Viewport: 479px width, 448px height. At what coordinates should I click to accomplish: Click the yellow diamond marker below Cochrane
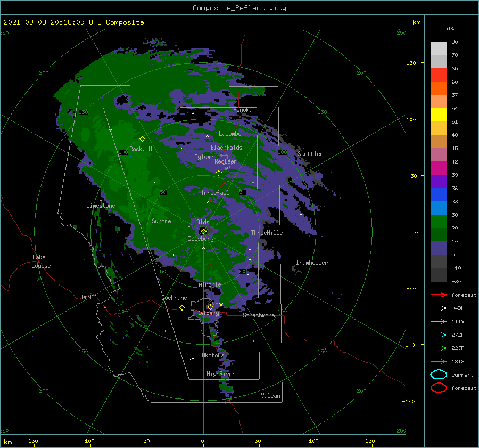(182, 307)
